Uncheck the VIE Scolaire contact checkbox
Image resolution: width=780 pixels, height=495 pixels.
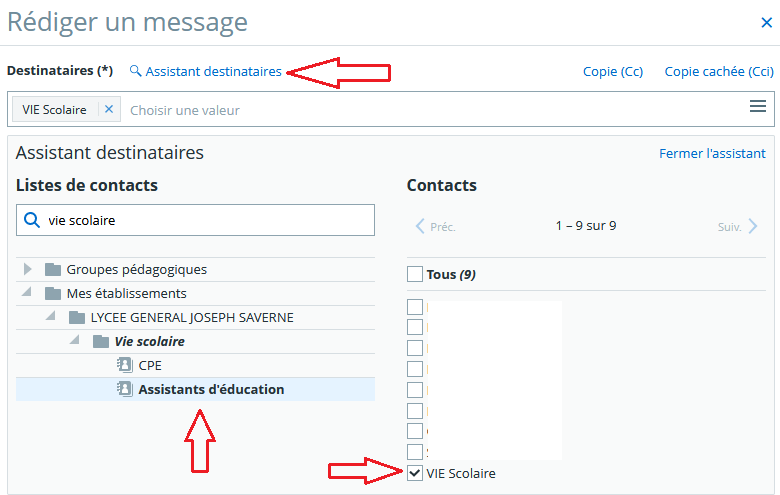pyautogui.click(x=415, y=473)
